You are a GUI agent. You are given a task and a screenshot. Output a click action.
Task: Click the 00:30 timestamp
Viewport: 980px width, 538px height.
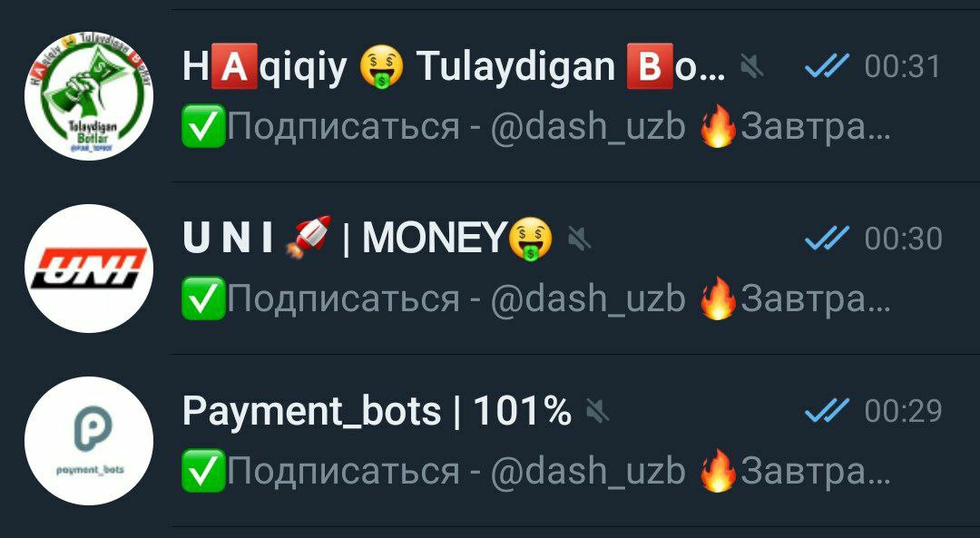pyautogui.click(x=903, y=239)
